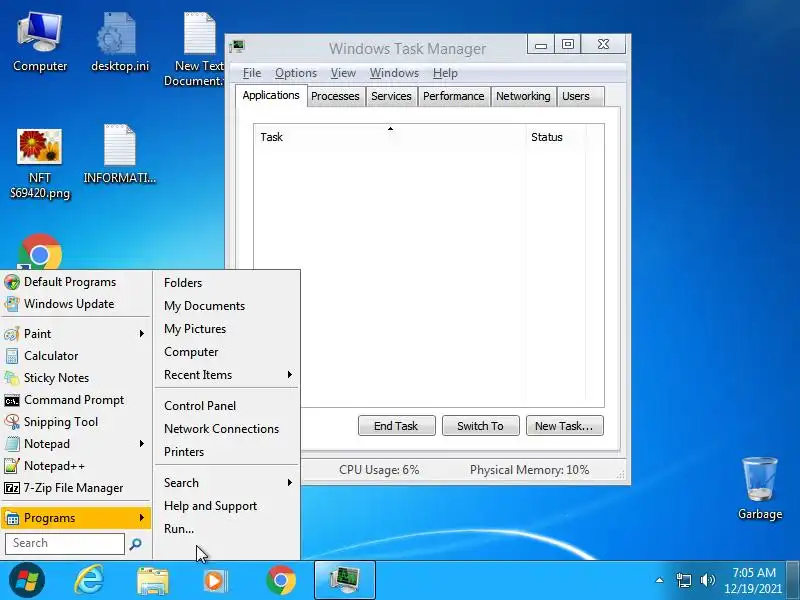The image size is (800, 600).
Task: Click the End Task button
Action: [x=396, y=426]
